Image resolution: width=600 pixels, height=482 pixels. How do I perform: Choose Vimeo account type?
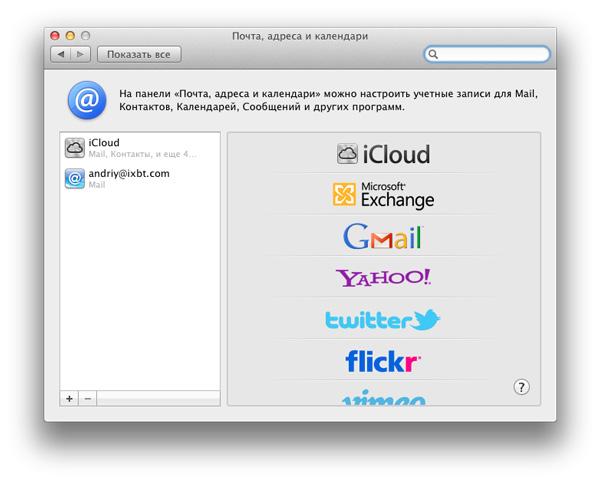coord(383,398)
